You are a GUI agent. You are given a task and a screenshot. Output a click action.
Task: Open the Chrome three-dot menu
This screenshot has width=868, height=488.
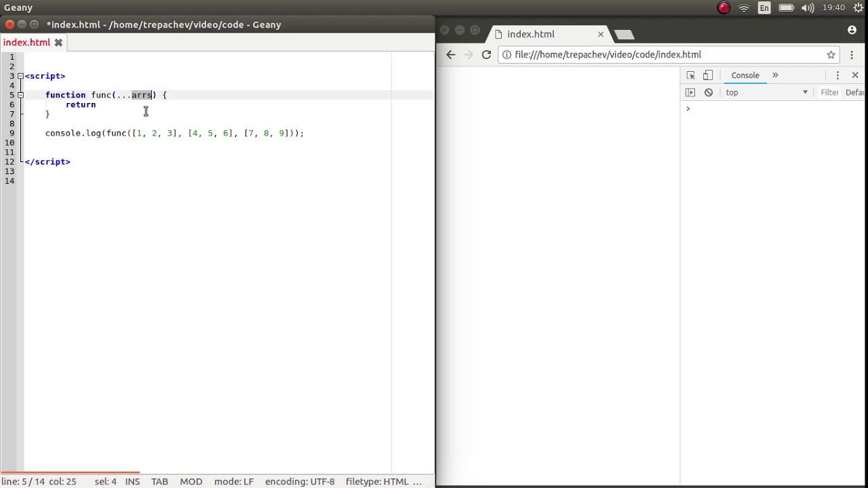(852, 55)
